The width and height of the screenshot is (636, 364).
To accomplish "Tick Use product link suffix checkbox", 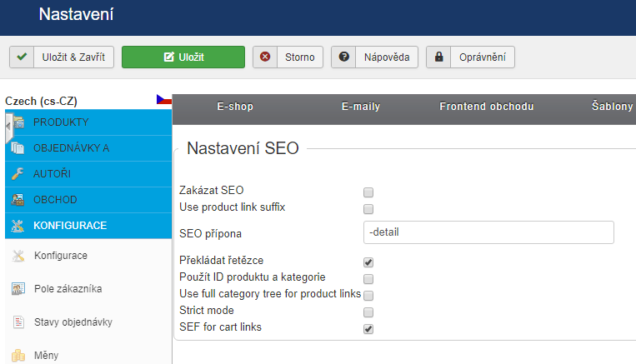I will pos(368,209).
